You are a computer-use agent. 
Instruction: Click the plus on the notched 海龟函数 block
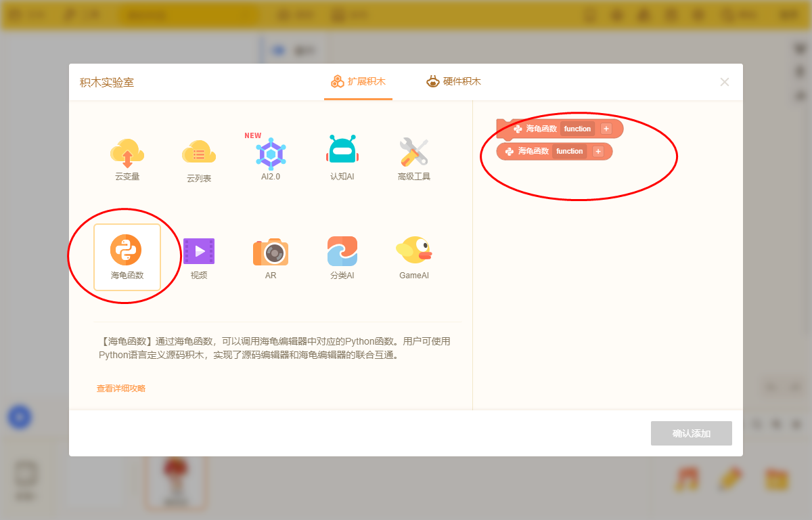click(x=606, y=129)
